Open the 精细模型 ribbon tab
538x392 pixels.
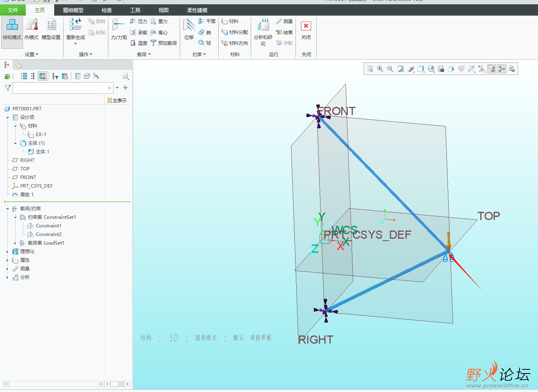point(73,10)
